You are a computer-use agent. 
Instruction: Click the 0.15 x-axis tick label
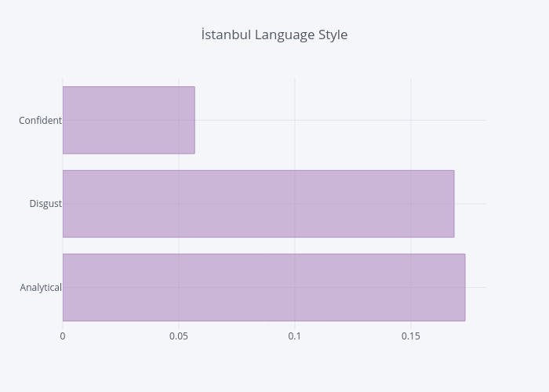pos(411,336)
